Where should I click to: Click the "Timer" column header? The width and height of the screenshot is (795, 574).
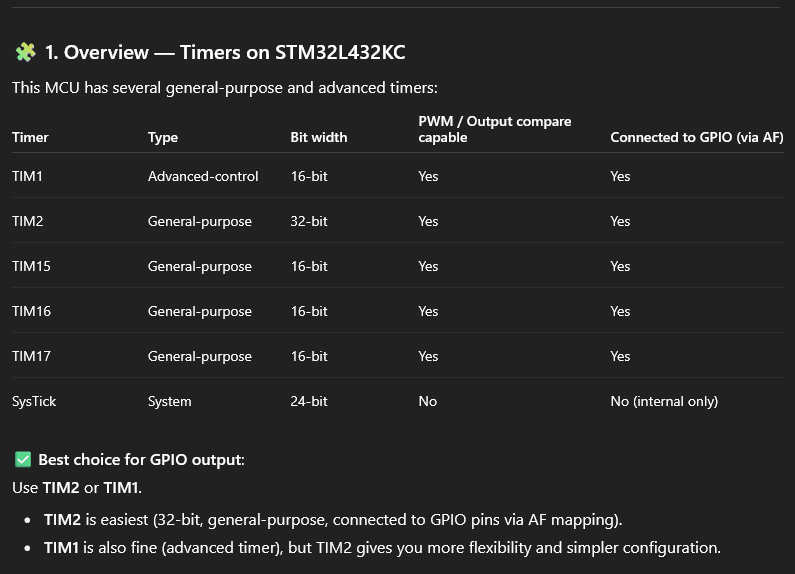click(30, 137)
